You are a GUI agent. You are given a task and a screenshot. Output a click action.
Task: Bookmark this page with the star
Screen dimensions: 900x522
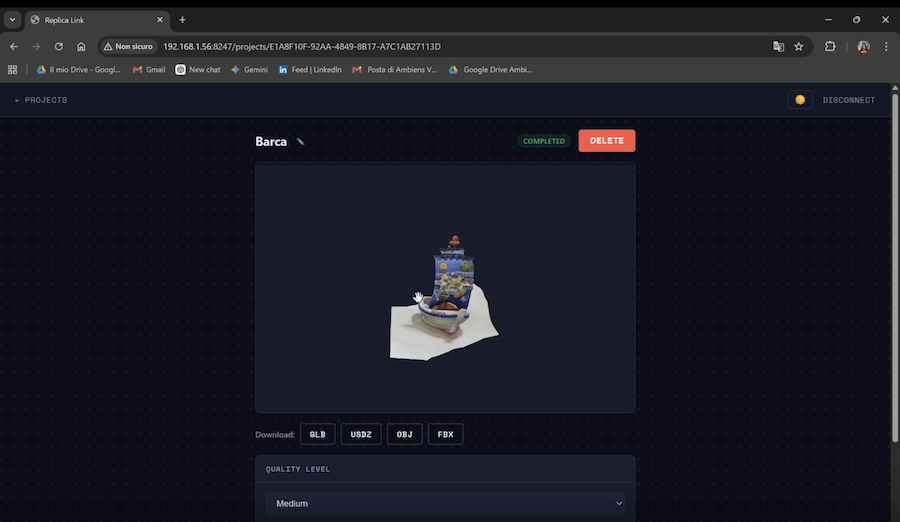pos(799,47)
